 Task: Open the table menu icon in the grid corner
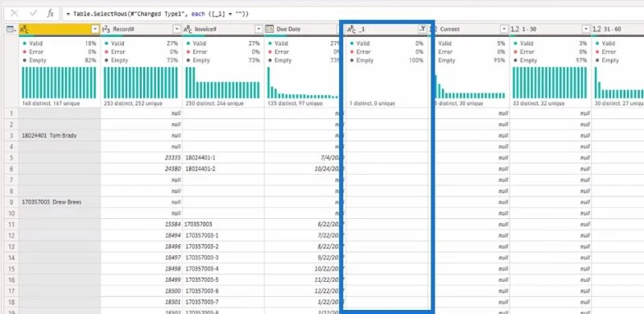pos(11,29)
